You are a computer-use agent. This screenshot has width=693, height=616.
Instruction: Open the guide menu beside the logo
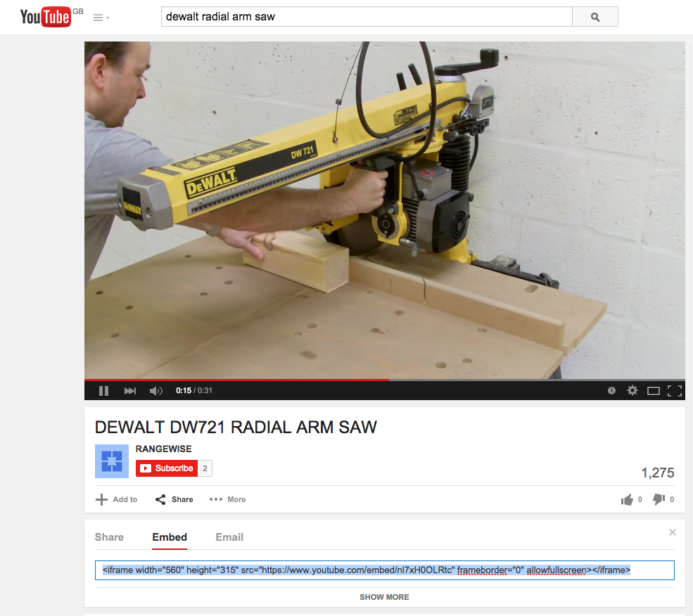(101, 18)
